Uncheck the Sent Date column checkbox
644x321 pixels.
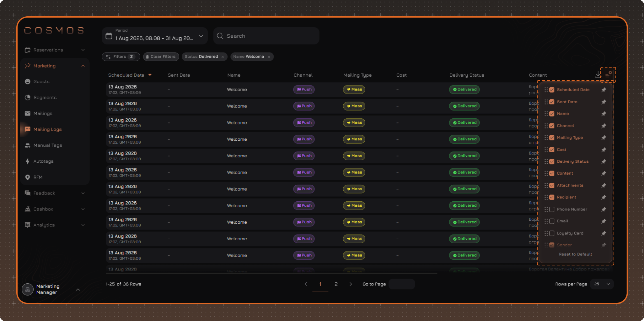click(552, 102)
